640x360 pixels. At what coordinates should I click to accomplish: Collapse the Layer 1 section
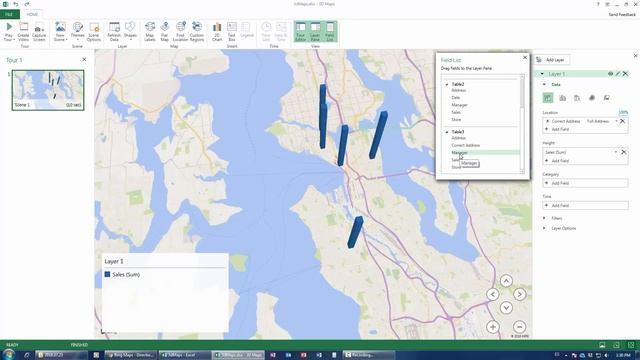point(542,74)
